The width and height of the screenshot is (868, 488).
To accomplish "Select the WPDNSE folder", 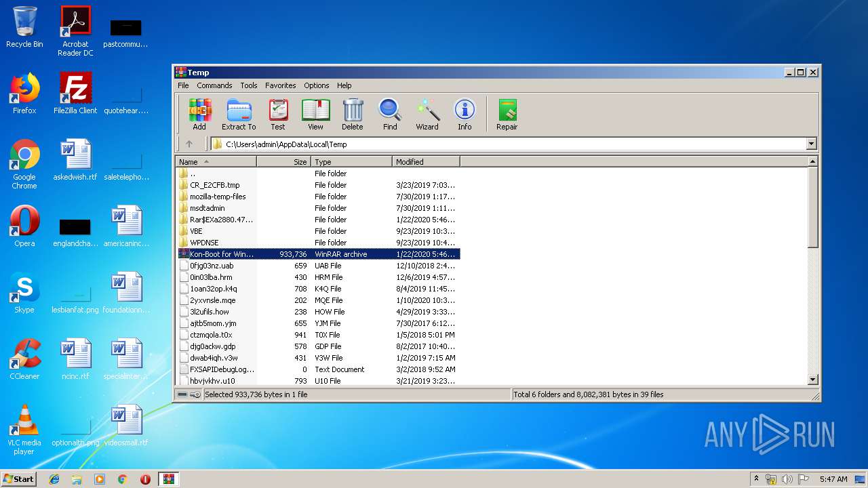I will tap(319, 243).
